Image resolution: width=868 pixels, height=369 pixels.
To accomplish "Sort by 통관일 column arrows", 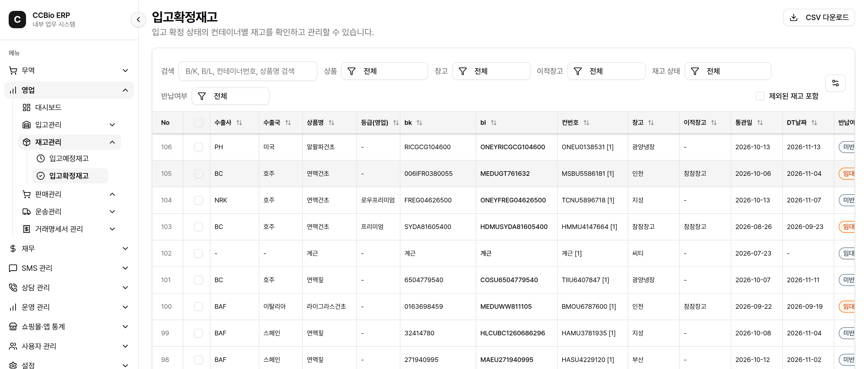I will [x=760, y=123].
